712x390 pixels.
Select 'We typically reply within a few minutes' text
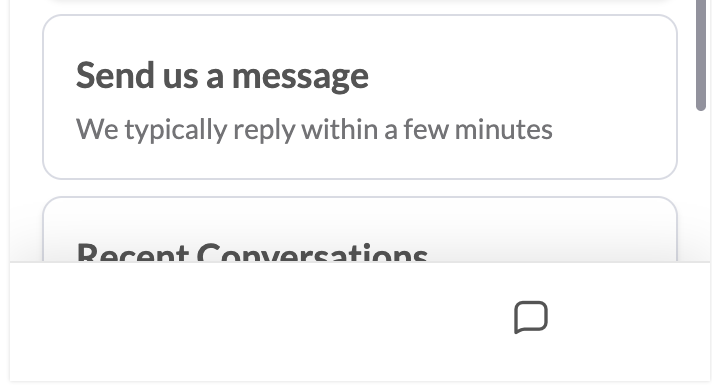(314, 130)
